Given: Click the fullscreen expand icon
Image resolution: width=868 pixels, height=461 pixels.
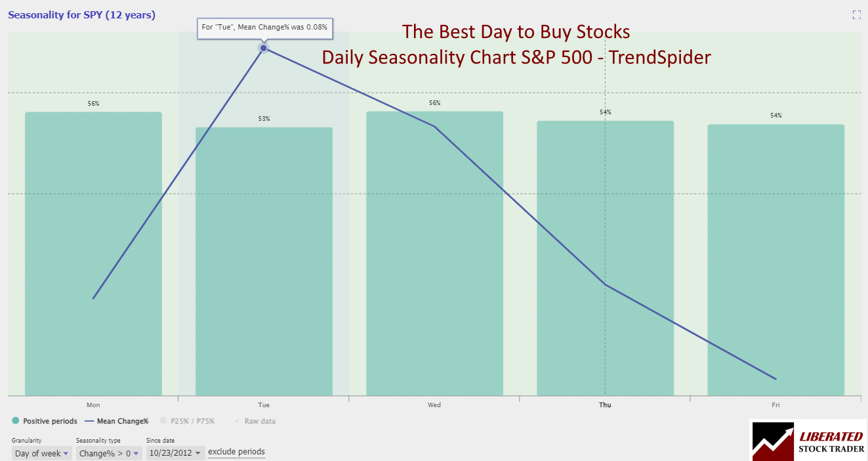Looking at the screenshot, I should tap(857, 14).
